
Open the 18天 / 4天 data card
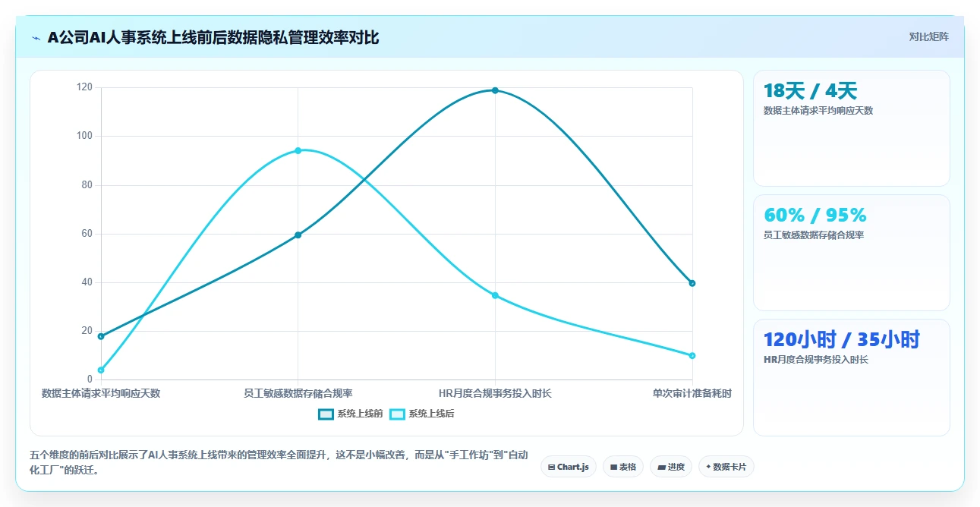(x=851, y=128)
